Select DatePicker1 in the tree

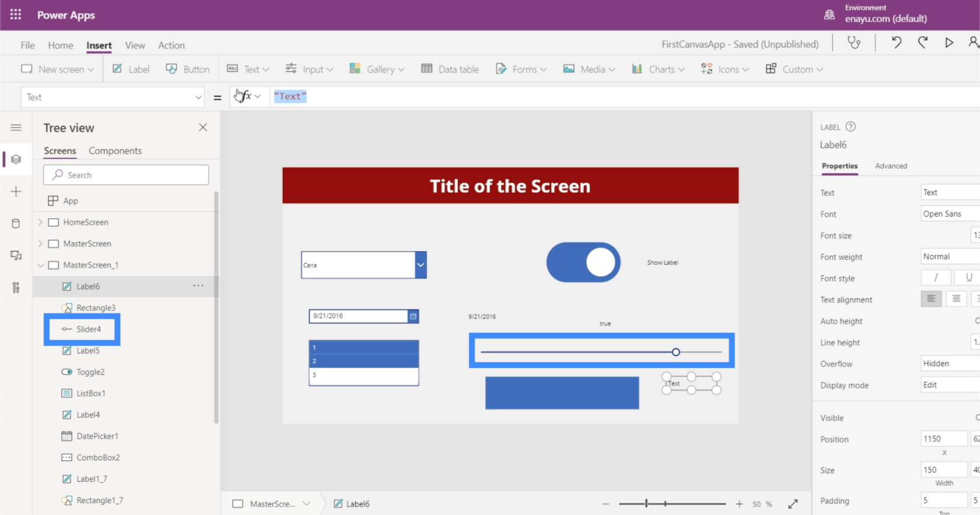tap(97, 436)
